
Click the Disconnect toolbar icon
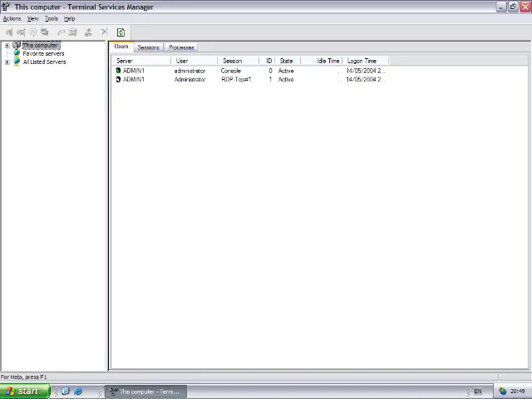(x=21, y=32)
